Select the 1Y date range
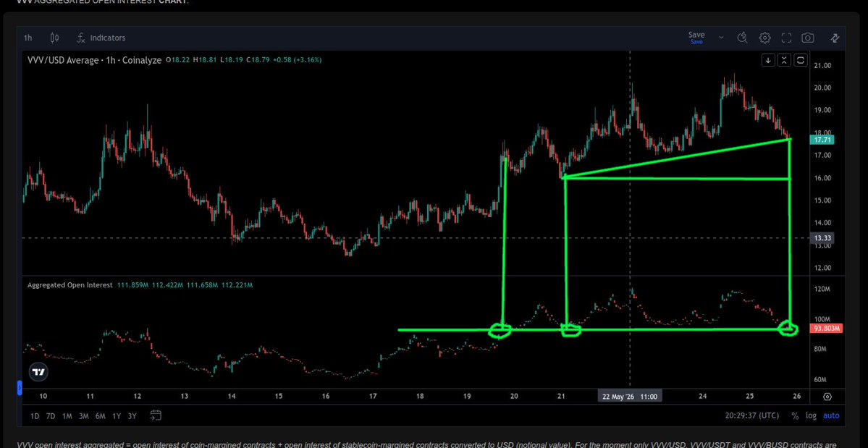 coord(117,416)
